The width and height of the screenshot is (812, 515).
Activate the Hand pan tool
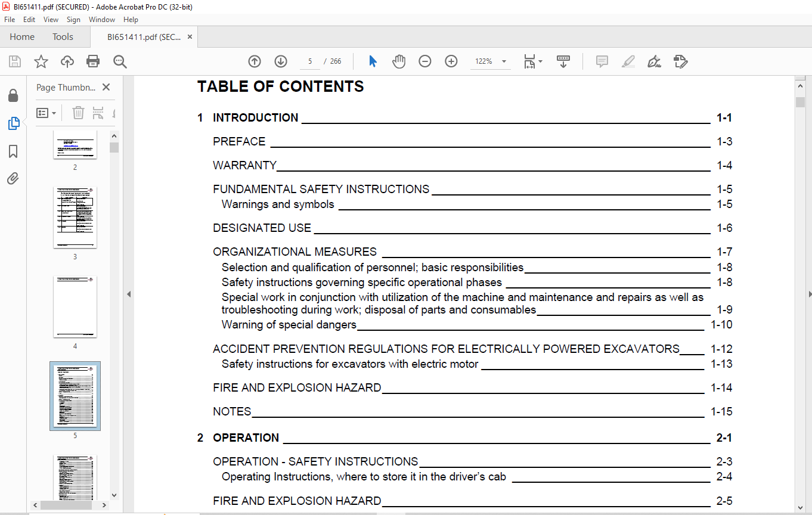[x=399, y=61]
